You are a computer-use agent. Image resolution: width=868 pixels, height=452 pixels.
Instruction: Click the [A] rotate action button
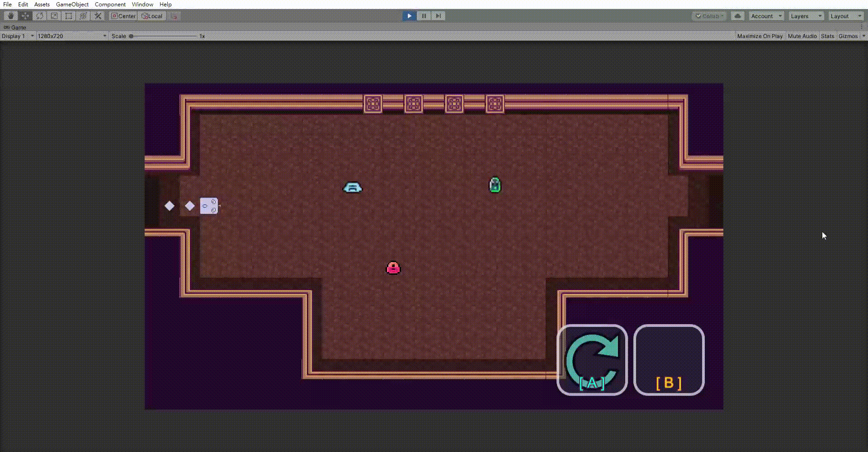pyautogui.click(x=592, y=360)
